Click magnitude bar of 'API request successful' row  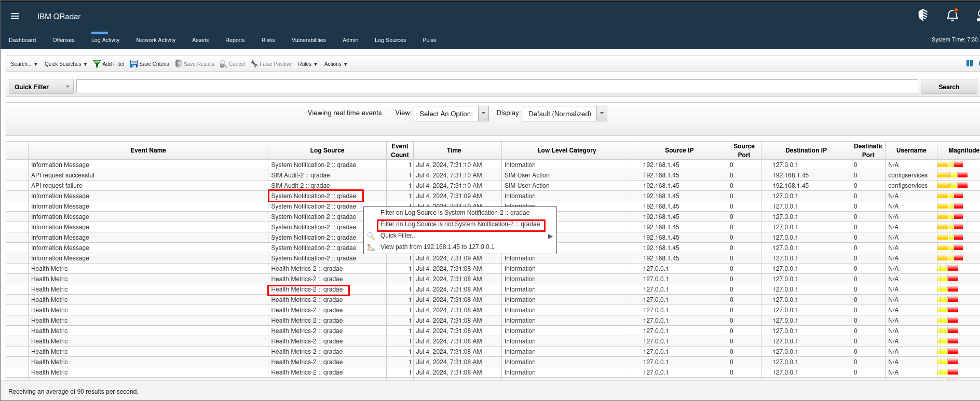coord(952,175)
